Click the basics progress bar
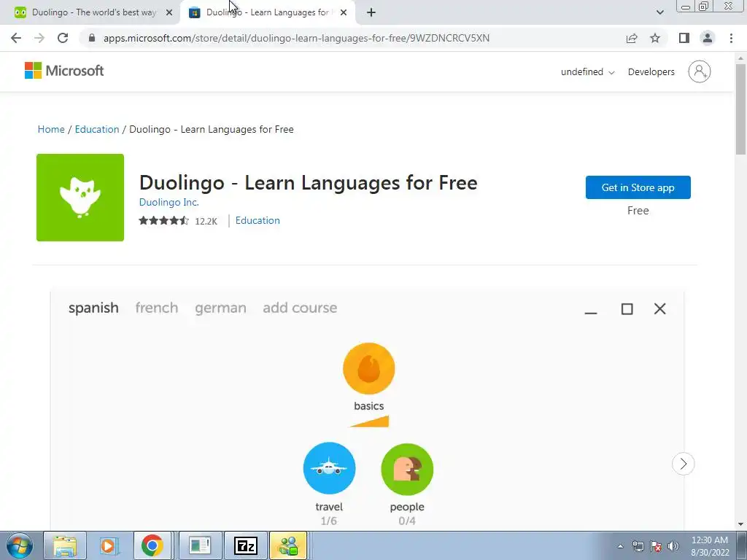747x560 pixels. (370, 421)
